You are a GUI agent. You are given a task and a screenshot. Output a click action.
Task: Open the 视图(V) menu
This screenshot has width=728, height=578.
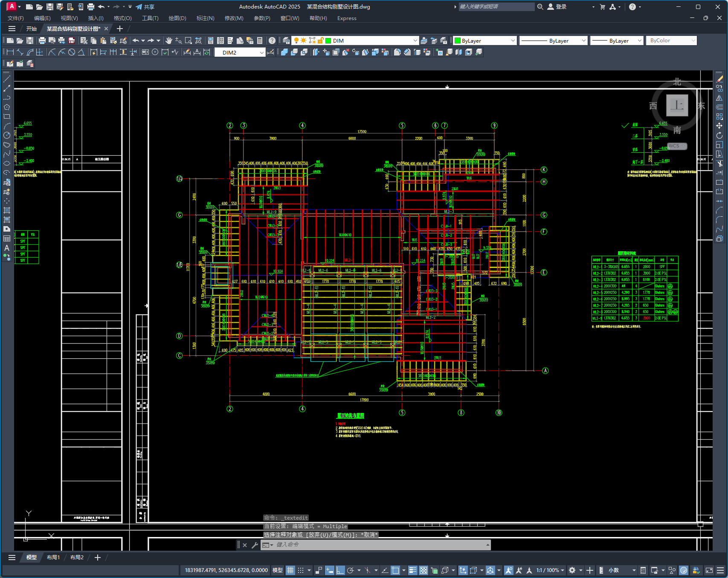[x=69, y=18]
